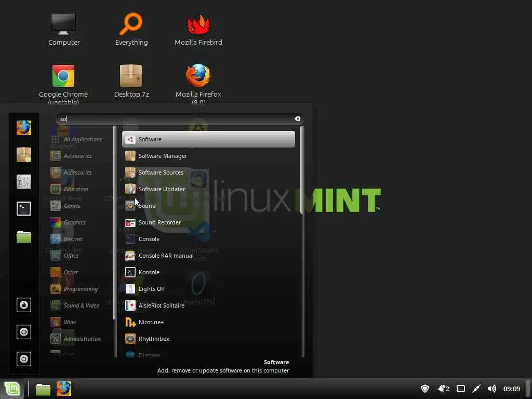Screen dimensions: 532x399
Task: Click the Lock Screen button in menu sidebar
Action: pos(24,304)
